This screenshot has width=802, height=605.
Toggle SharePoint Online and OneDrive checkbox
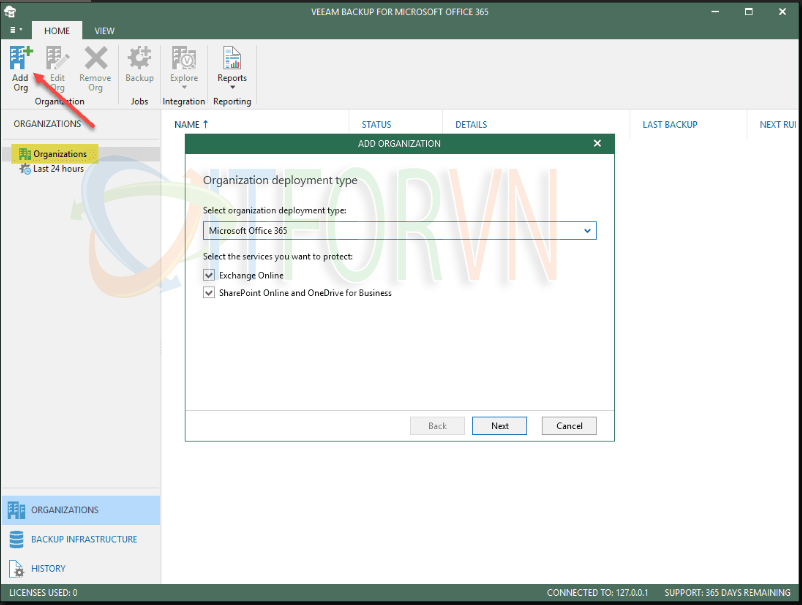tap(209, 293)
